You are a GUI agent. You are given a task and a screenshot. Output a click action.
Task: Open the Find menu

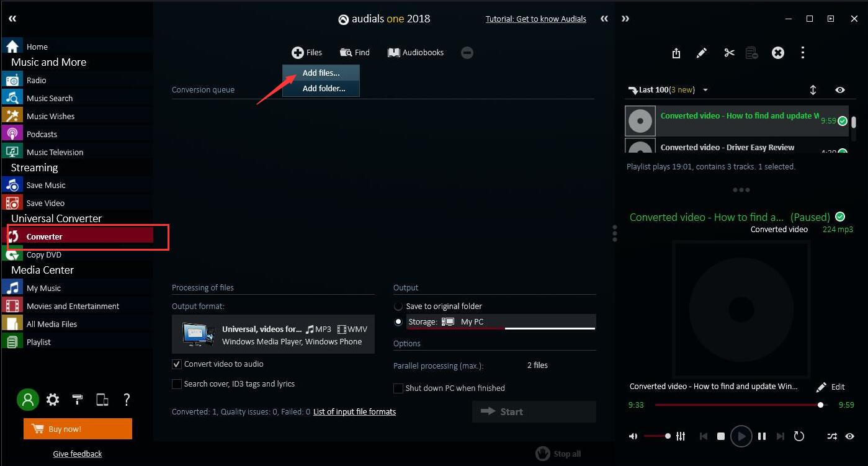(x=354, y=52)
